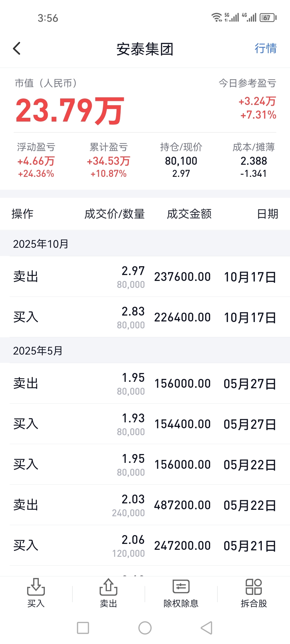Select the 日期 column header

pyautogui.click(x=267, y=214)
